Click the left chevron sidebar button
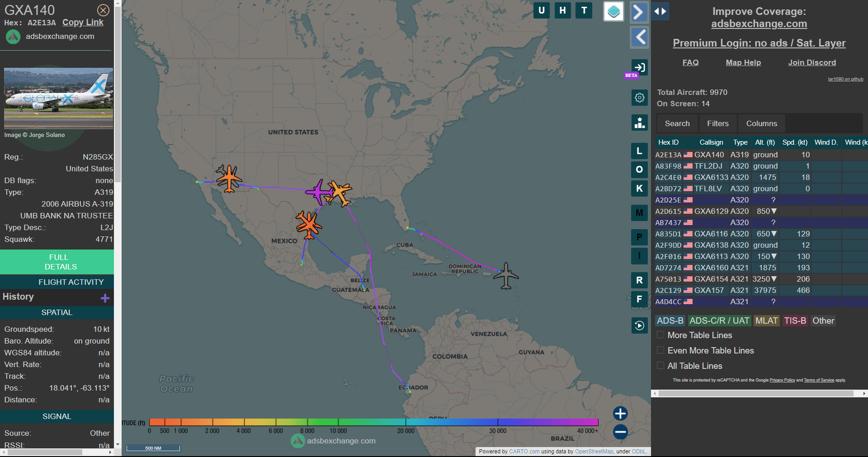The image size is (868, 457). [x=639, y=37]
